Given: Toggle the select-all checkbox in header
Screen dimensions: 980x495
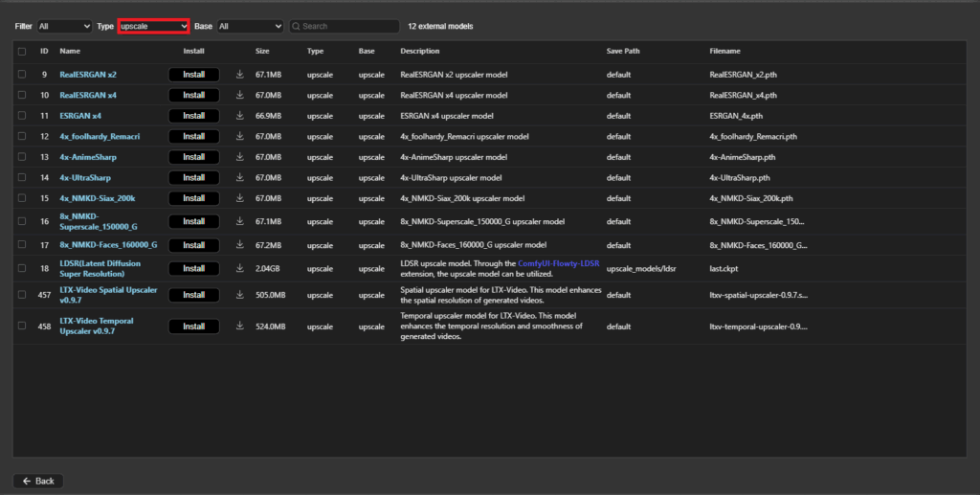Looking at the screenshot, I should point(22,52).
